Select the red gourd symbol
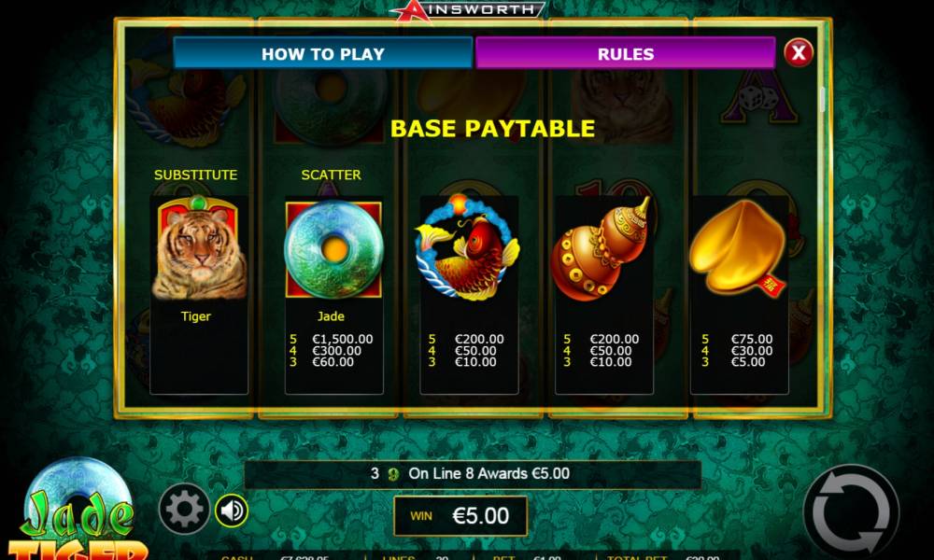Viewport: 934px width, 560px height. click(x=601, y=249)
